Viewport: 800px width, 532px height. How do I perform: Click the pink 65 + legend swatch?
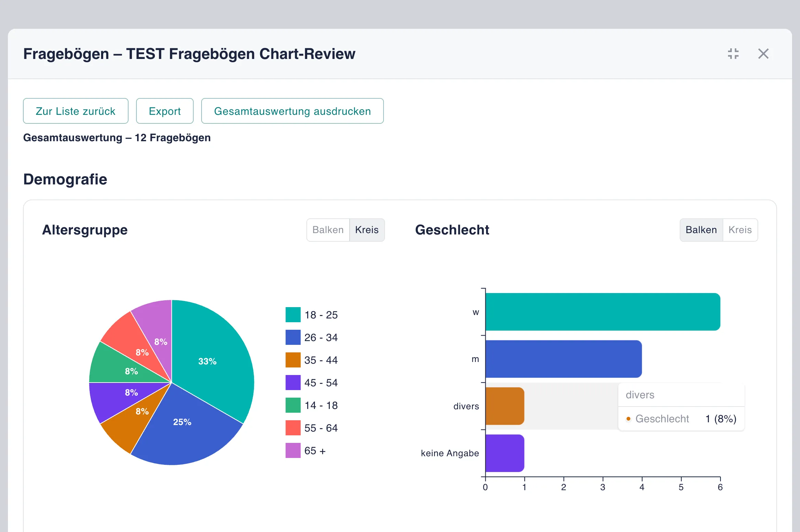pyautogui.click(x=293, y=450)
